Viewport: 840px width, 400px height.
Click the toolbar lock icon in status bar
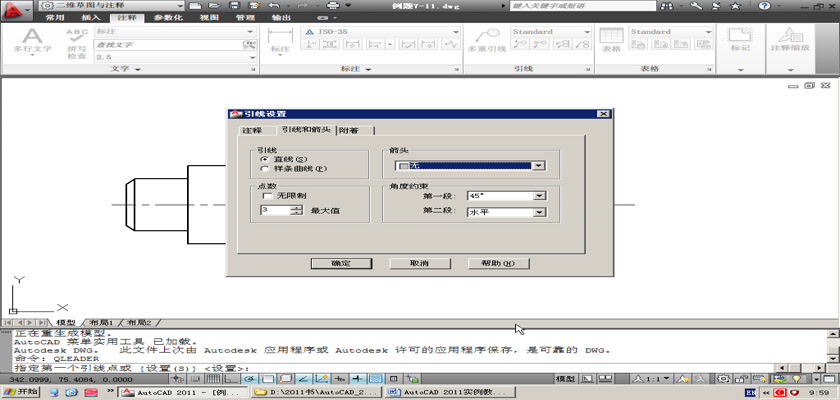741,379
